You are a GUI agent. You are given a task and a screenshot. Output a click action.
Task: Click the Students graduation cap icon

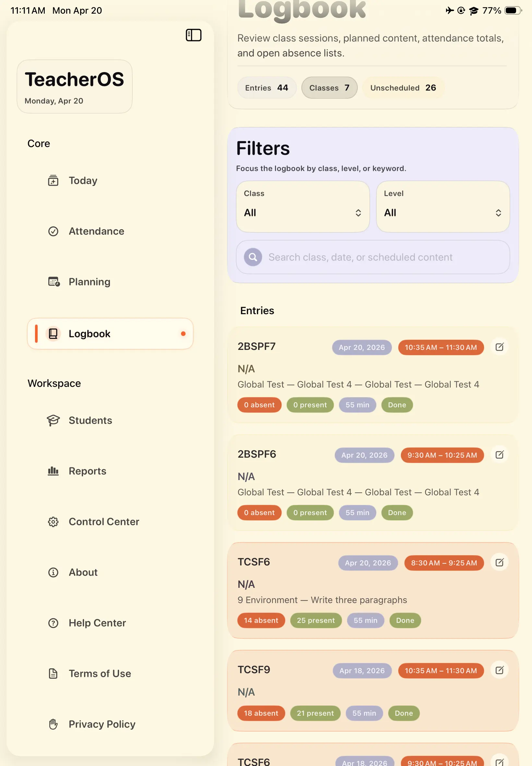coord(53,420)
